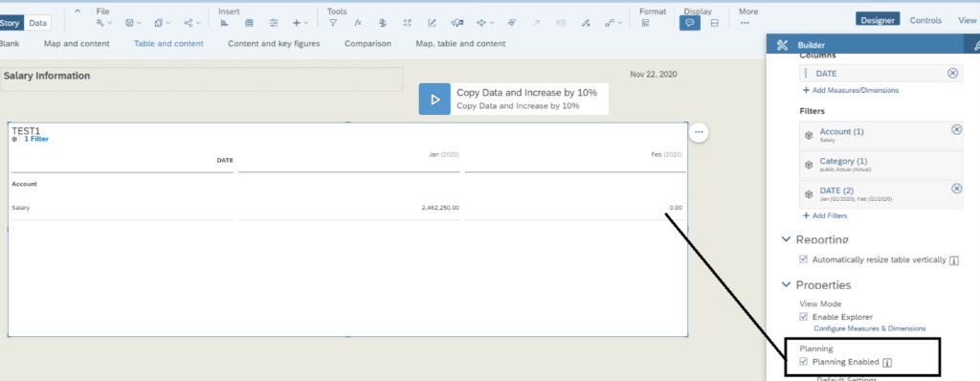Select the Feb Salary cell 0.00
Viewport: 980px width, 381px height.
pos(676,208)
